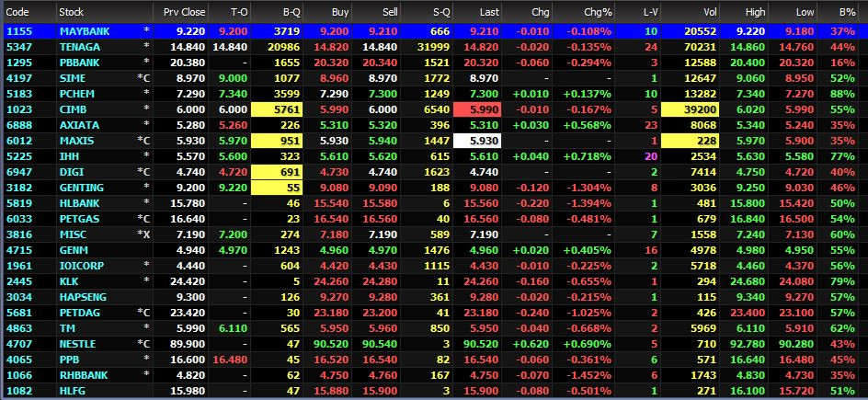Click GENTING's change percent -1.304%
Viewport: 868px width, 400px height.
pos(589,188)
